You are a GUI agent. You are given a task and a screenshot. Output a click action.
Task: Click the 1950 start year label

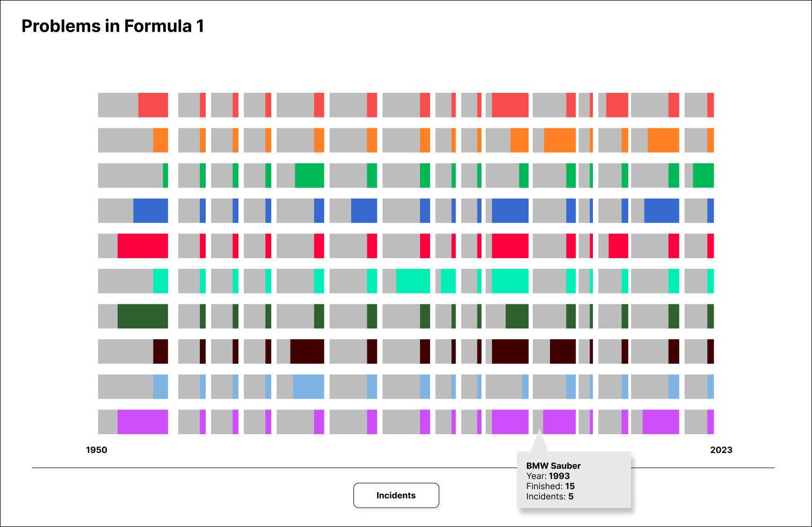pyautogui.click(x=97, y=450)
